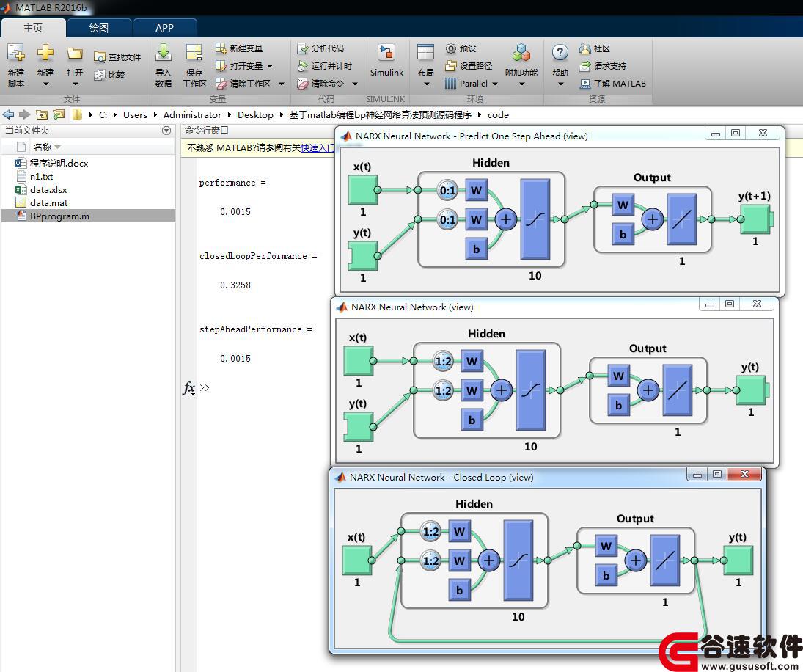Click the 运行并计时 run and time icon
This screenshot has width=803, height=672.
302,66
